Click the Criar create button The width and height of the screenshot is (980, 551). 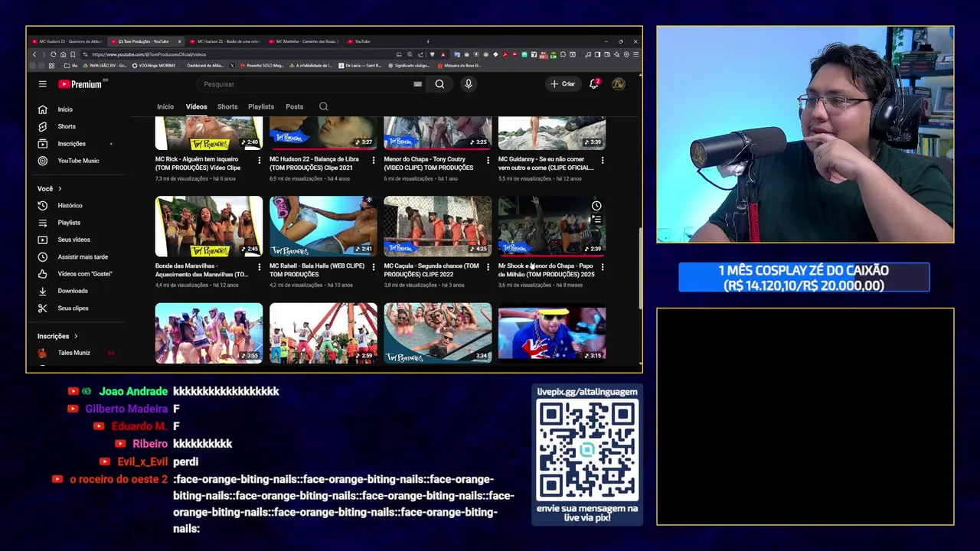coord(563,83)
